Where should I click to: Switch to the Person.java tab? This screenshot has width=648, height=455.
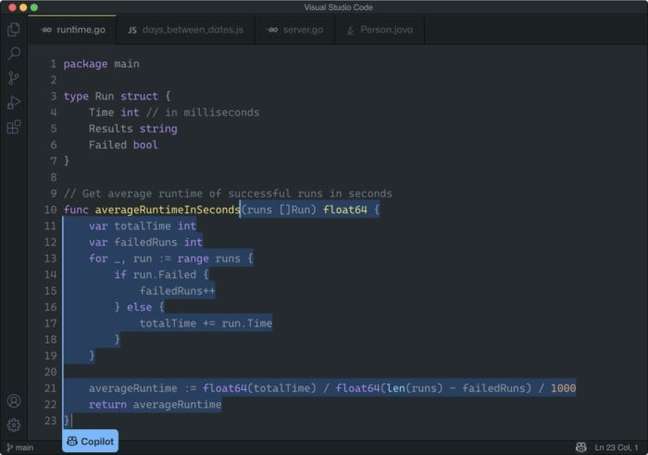pos(380,30)
